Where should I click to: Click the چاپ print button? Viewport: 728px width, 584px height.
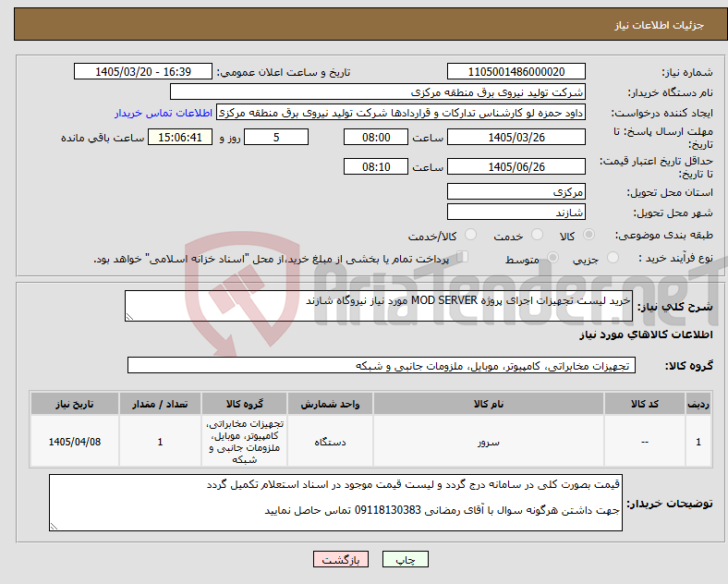(406, 559)
